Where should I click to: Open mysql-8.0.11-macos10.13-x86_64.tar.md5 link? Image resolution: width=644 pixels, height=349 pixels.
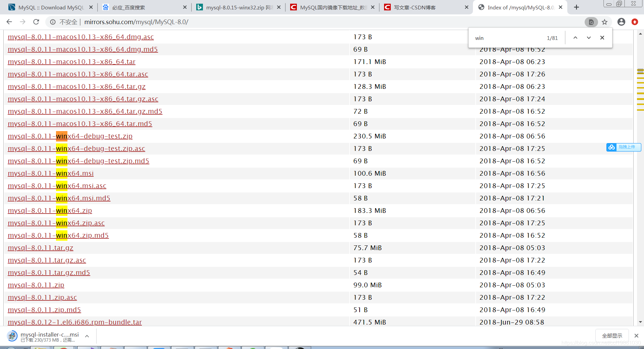coord(80,124)
